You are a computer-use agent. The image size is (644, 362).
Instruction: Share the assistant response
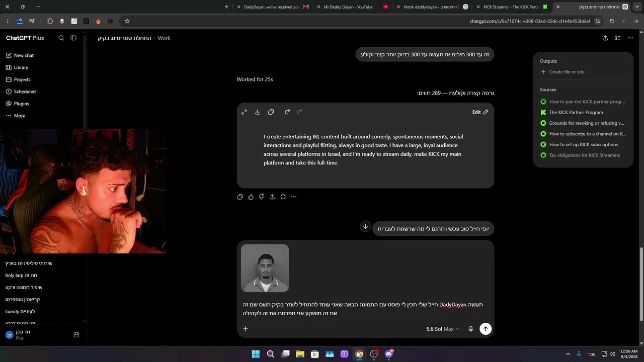coord(272,197)
